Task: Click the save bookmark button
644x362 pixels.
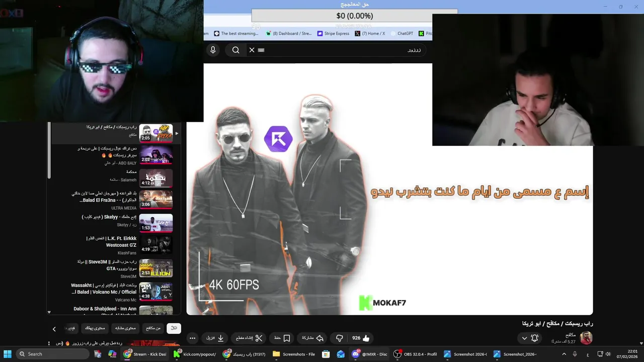Action: point(282,338)
